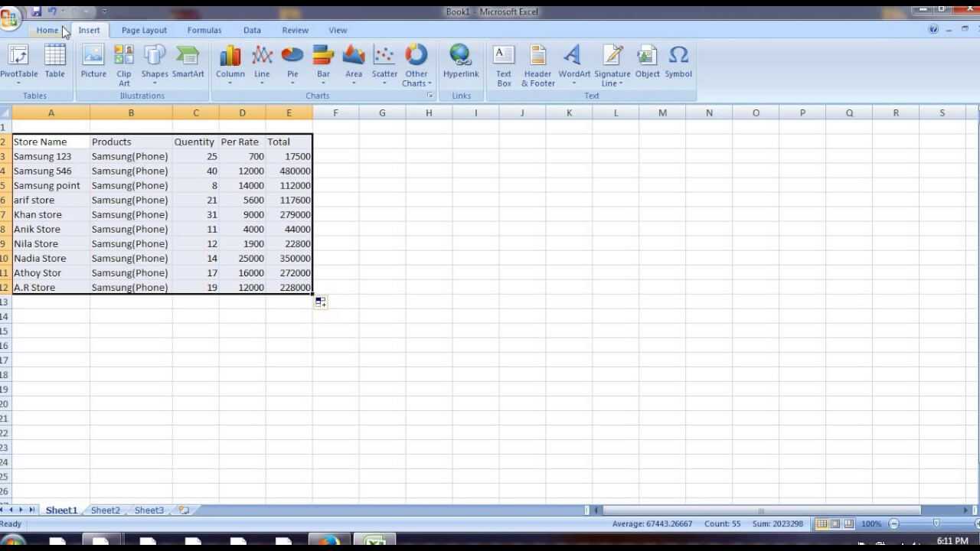
Task: Switch to the Home tab
Action: pos(47,30)
